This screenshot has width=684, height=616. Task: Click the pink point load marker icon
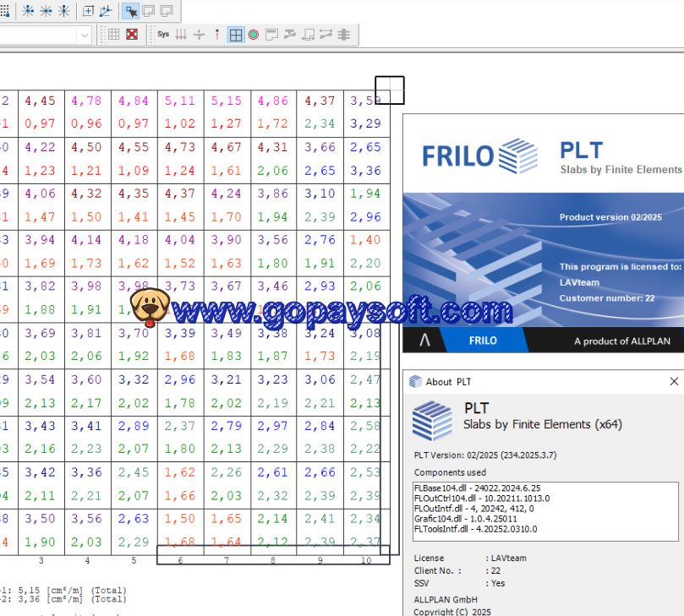[x=216, y=35]
